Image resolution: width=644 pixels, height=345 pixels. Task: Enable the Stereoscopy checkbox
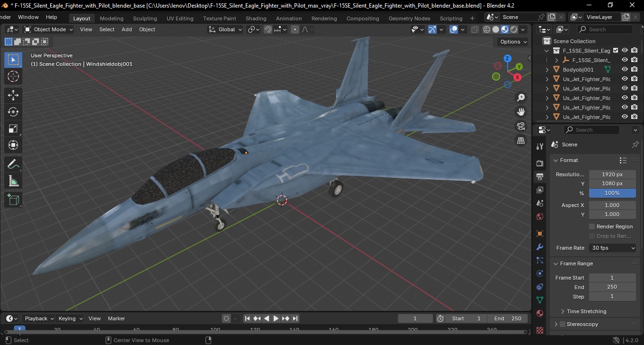[x=563, y=324]
